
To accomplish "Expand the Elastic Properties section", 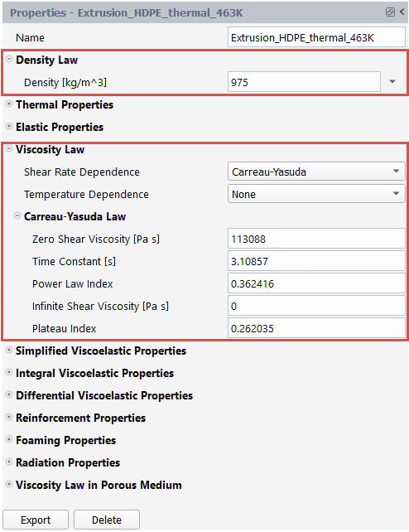I will click(9, 127).
